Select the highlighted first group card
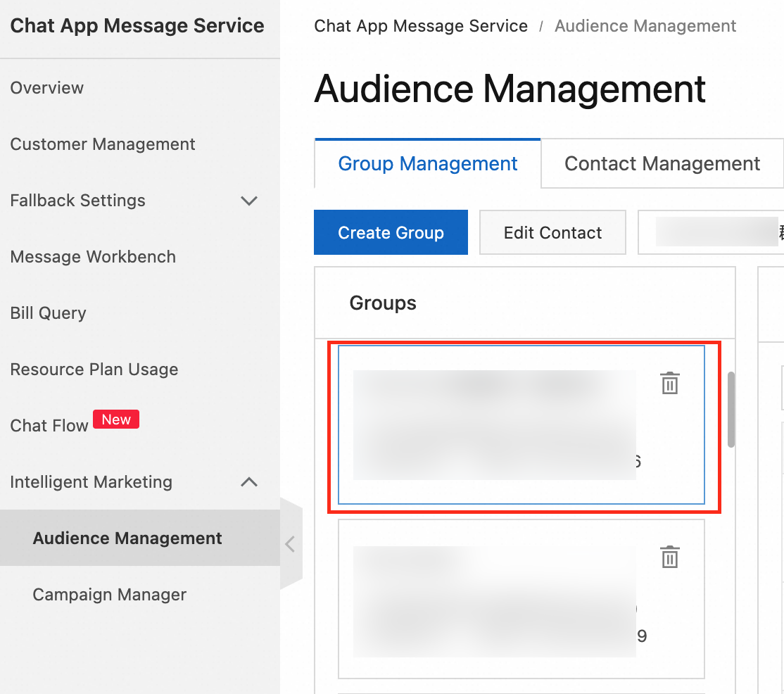The image size is (784, 694). [493, 424]
